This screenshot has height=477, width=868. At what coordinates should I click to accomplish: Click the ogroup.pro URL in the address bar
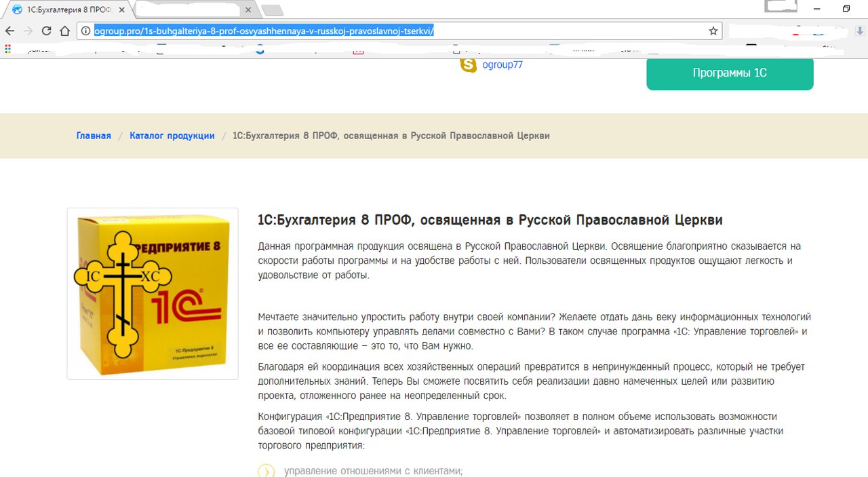pos(264,31)
